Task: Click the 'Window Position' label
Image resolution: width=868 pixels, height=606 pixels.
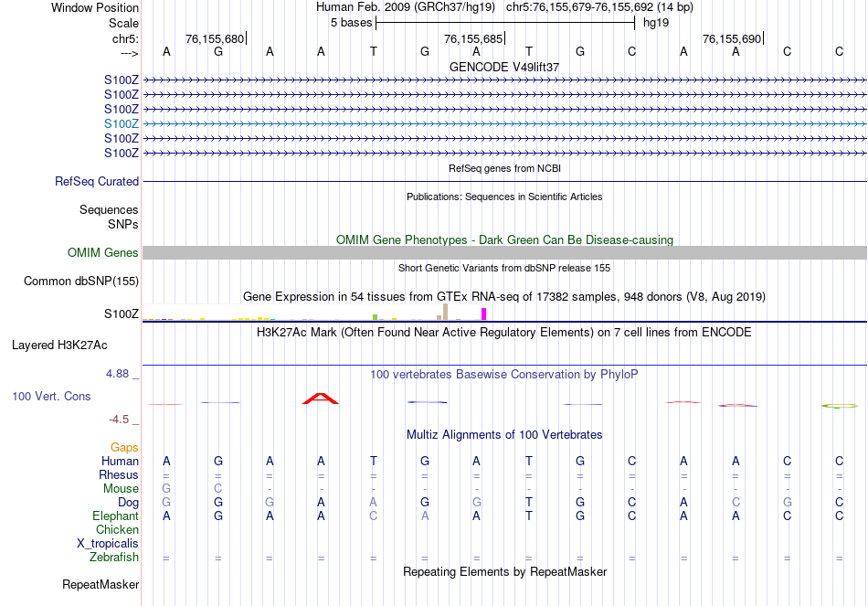Action: [95, 7]
